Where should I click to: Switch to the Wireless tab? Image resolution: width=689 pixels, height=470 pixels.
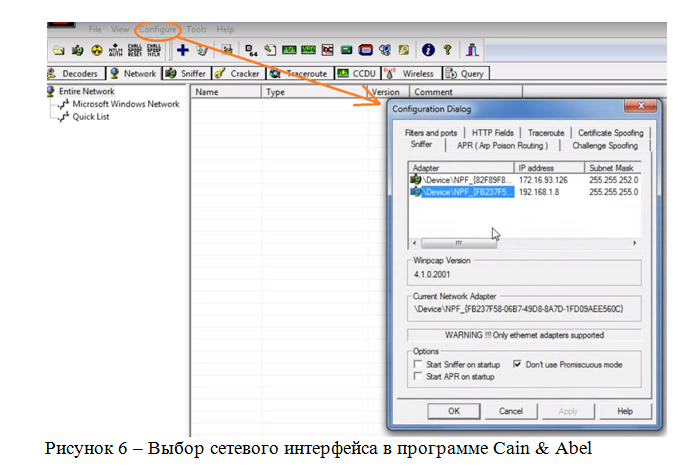pyautogui.click(x=411, y=73)
